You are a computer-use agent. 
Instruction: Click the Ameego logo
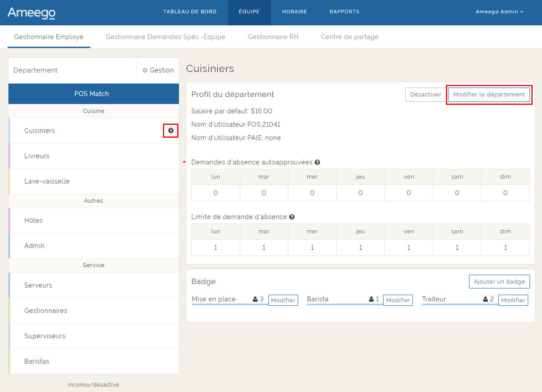click(31, 12)
